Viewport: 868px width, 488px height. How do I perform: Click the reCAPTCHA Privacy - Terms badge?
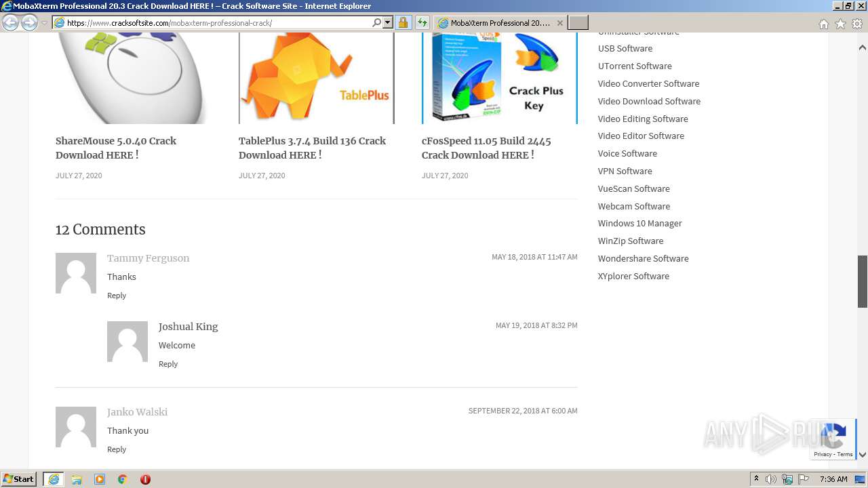tap(834, 440)
